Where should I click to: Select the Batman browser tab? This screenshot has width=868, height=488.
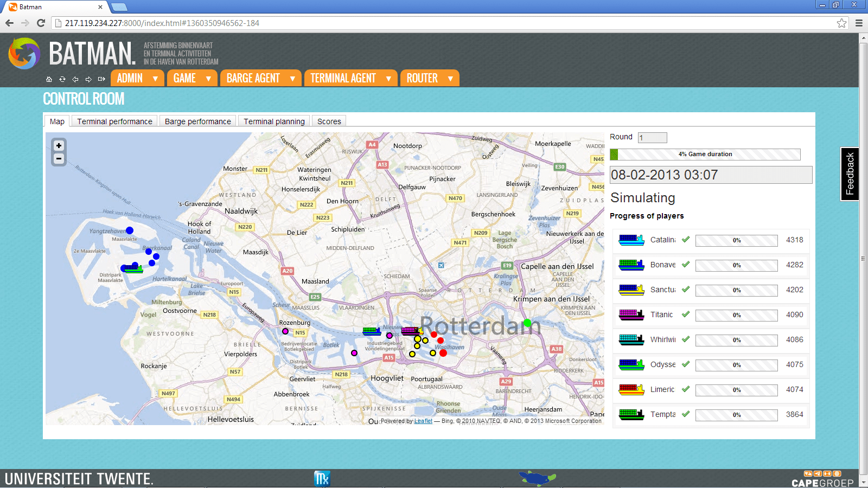pos(56,7)
